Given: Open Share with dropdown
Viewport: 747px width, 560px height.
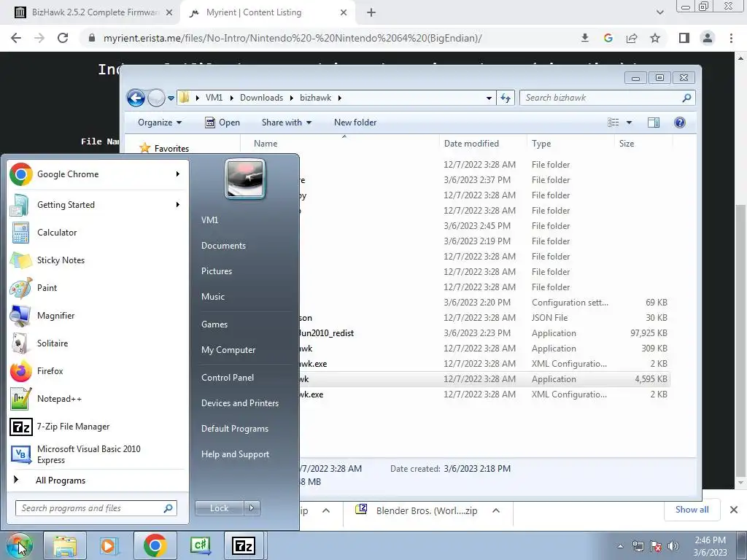Looking at the screenshot, I should pos(286,122).
